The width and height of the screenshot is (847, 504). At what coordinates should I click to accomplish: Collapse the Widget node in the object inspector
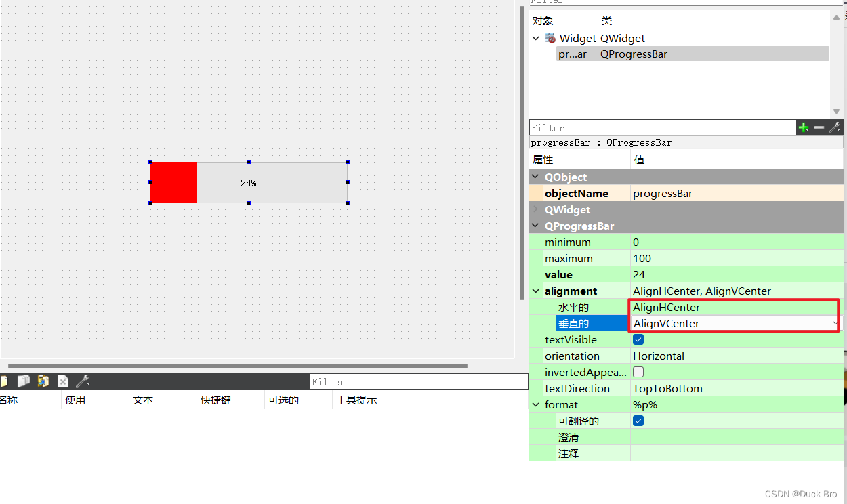point(536,38)
